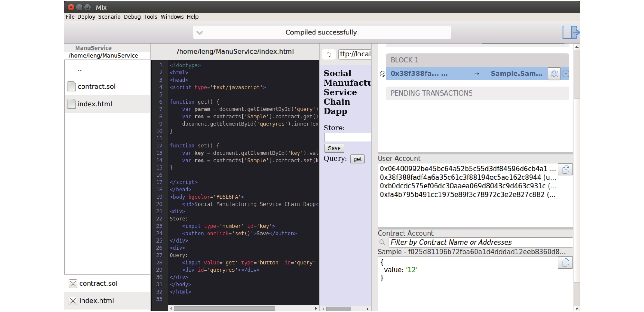Open the Scenario menu
This screenshot has height=312, width=644.
109,17
